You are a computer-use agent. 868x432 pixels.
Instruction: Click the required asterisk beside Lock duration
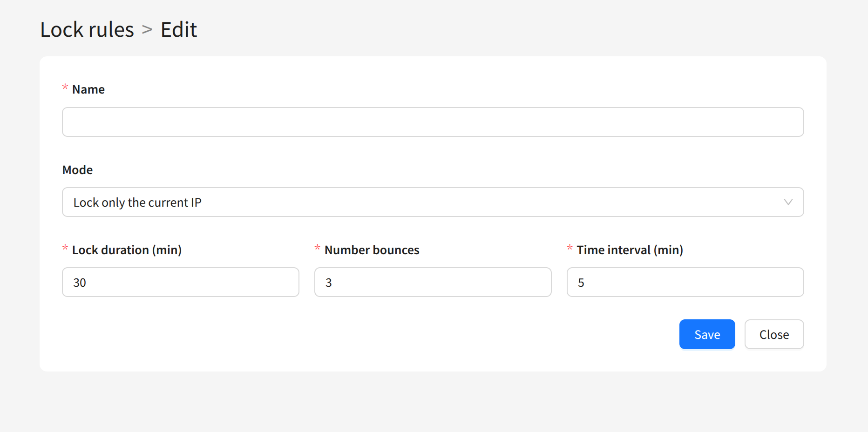pos(65,248)
